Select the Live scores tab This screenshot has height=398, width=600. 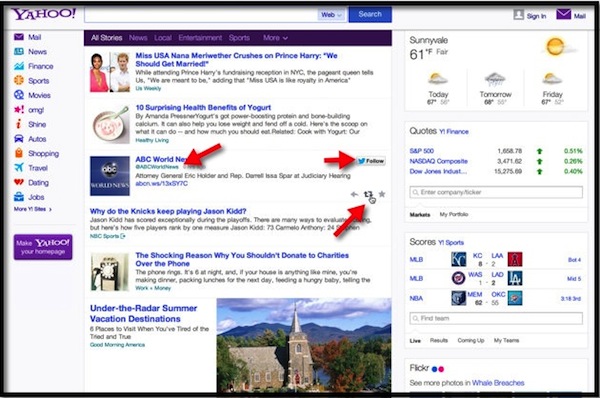point(415,341)
